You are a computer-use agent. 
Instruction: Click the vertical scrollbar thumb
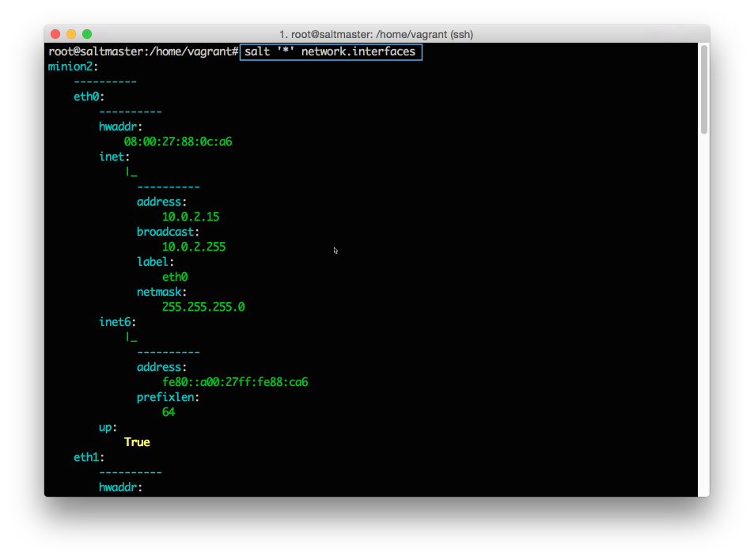pos(703,89)
